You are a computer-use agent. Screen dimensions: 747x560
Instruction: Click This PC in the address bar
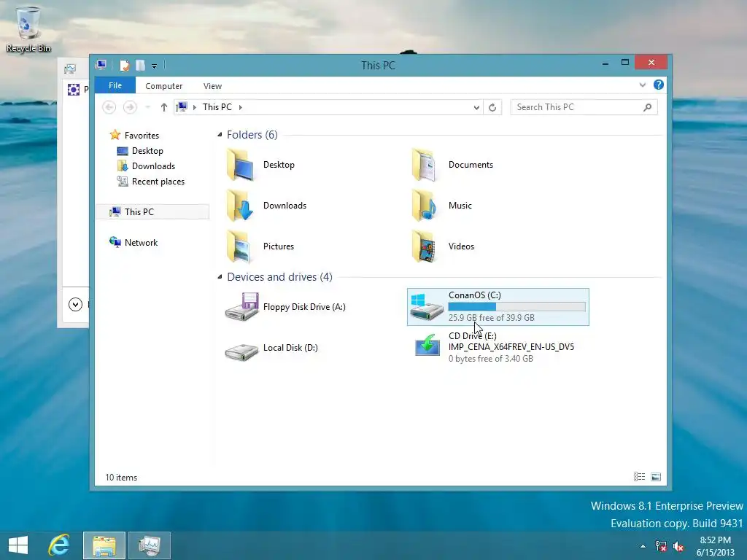click(x=217, y=107)
